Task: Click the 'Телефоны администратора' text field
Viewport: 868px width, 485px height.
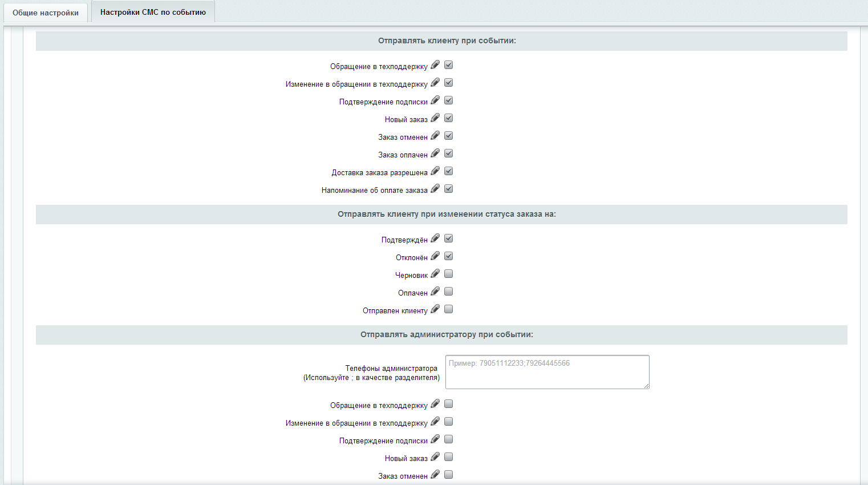Action: coord(547,372)
